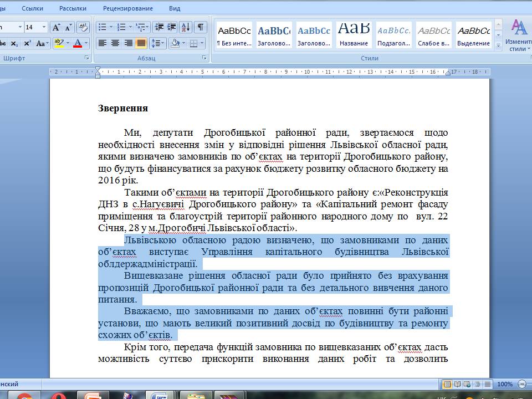Toggle the show paragraph marks button
The width and height of the screenshot is (532, 399).
click(200, 27)
